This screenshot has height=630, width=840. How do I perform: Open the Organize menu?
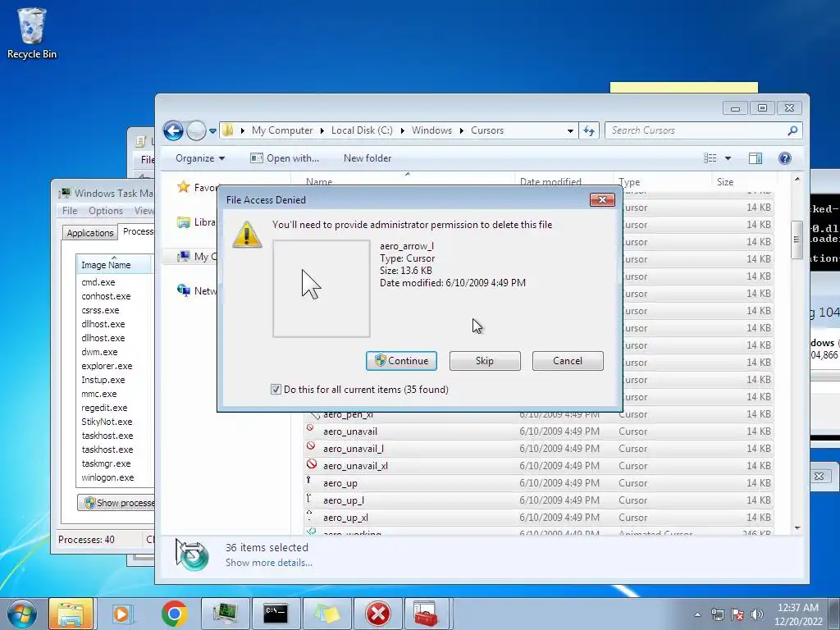[x=200, y=158]
